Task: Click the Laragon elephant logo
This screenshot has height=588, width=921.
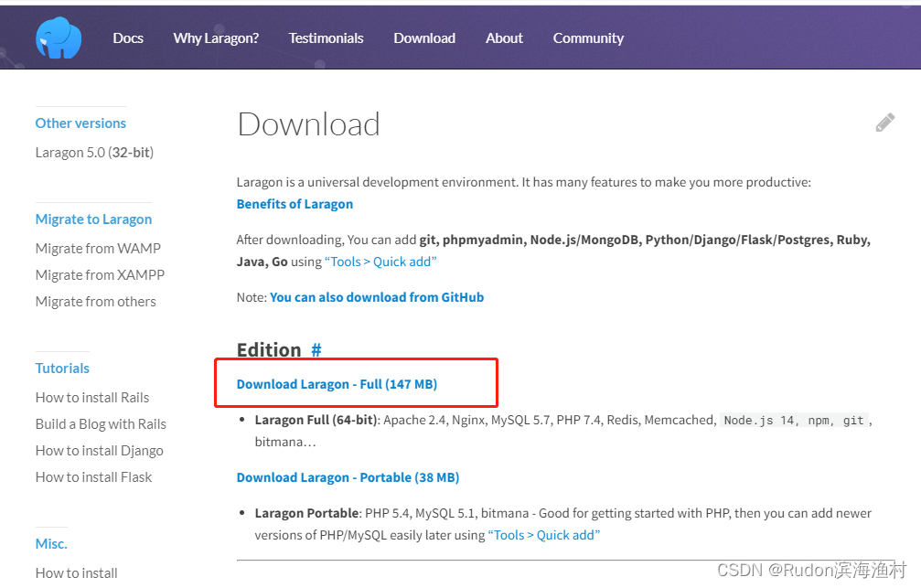Action: 59,37
